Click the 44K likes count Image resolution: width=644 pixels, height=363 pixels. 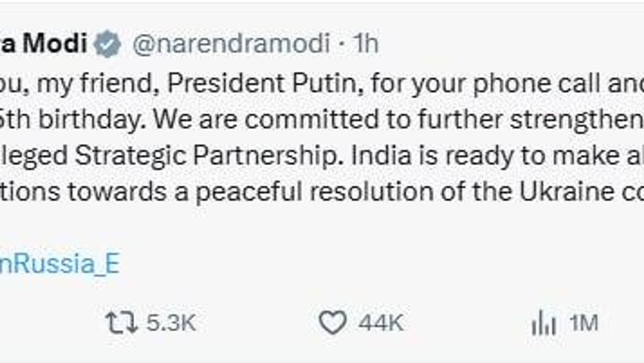pos(381,323)
